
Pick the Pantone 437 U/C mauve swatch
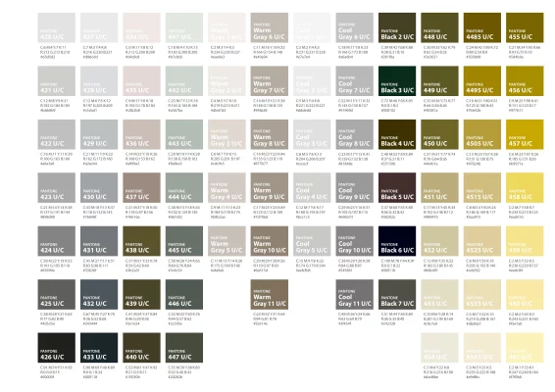pyautogui.click(x=141, y=188)
